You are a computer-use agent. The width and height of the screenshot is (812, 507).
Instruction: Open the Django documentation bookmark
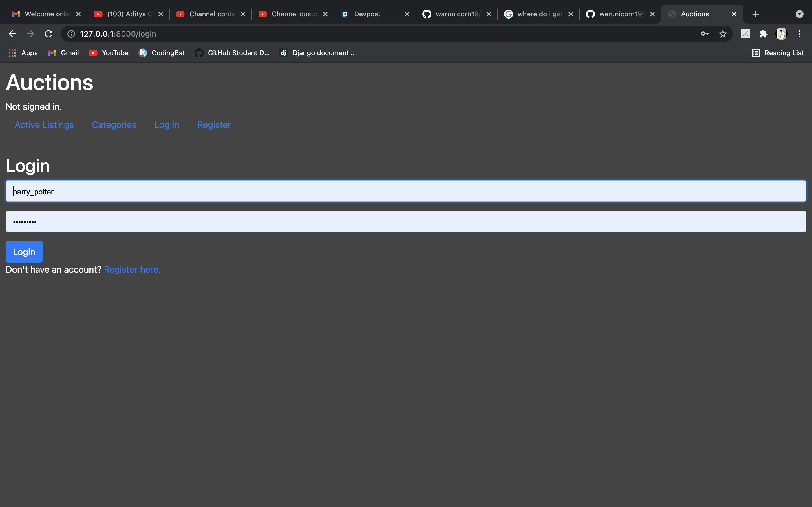click(x=317, y=53)
